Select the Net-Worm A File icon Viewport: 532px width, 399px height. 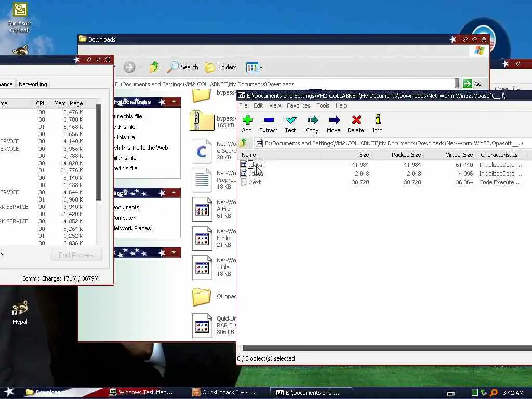pyautogui.click(x=202, y=209)
